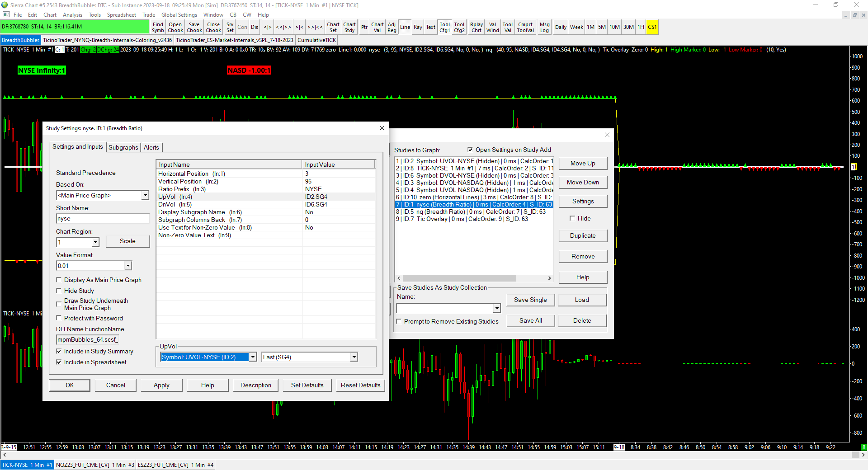Viewport: 868px width, 470px height.
Task: Click the Chart Set toolbar button
Action: click(x=333, y=27)
